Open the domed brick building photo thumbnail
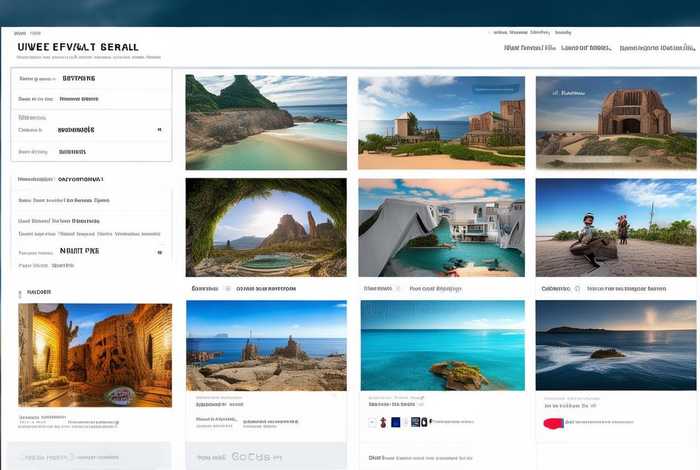The width and height of the screenshot is (700, 470). point(615,122)
